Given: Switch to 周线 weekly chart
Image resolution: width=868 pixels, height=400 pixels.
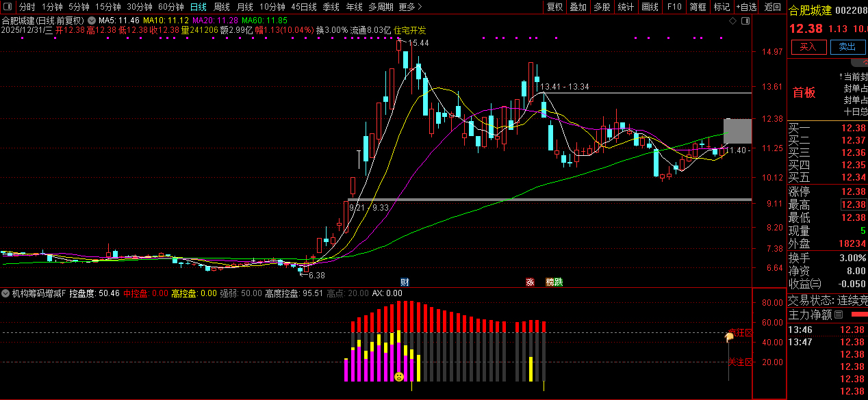Looking at the screenshot, I should point(221,7).
